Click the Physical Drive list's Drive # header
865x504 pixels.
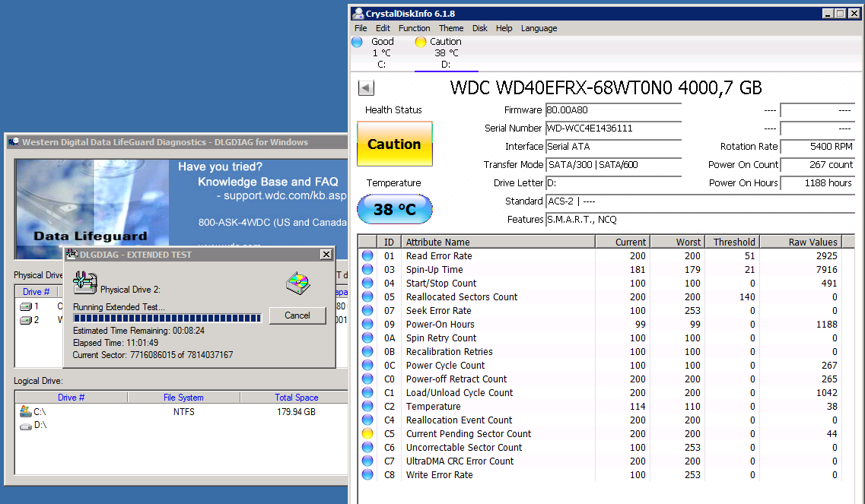36,292
